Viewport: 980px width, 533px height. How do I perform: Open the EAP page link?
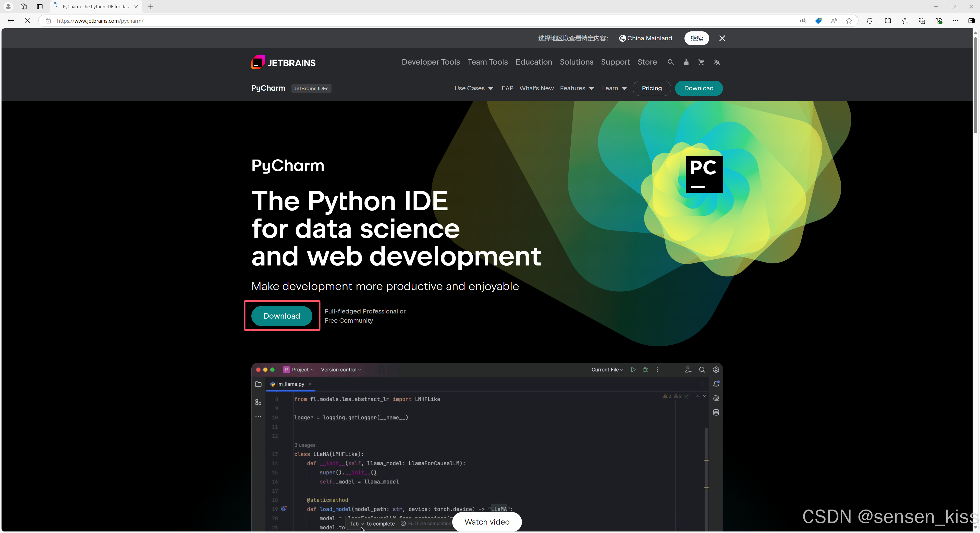point(507,88)
